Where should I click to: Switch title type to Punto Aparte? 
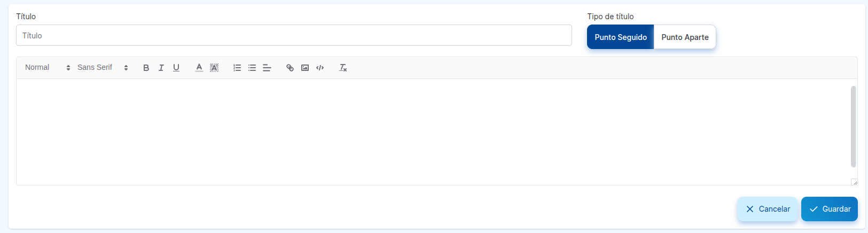tap(685, 37)
